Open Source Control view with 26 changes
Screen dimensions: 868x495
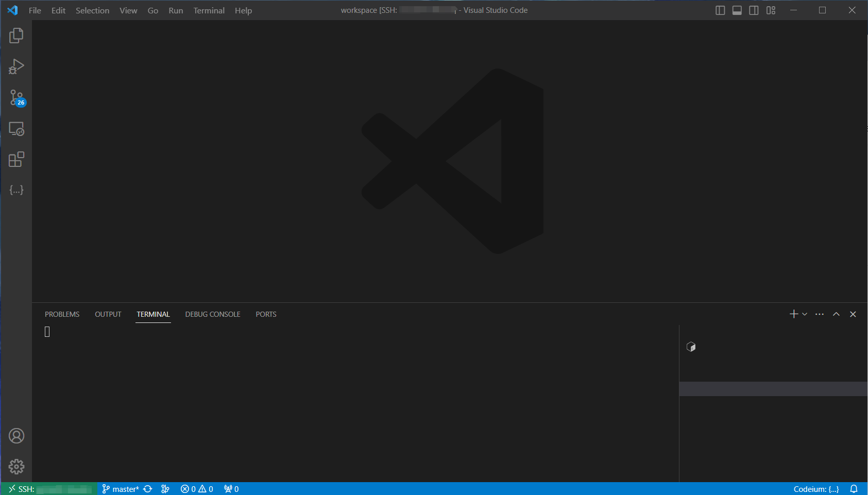click(16, 97)
